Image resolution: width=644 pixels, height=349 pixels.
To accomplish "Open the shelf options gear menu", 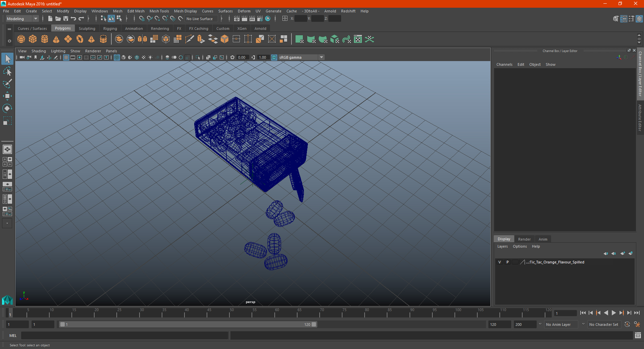I will (x=9, y=41).
